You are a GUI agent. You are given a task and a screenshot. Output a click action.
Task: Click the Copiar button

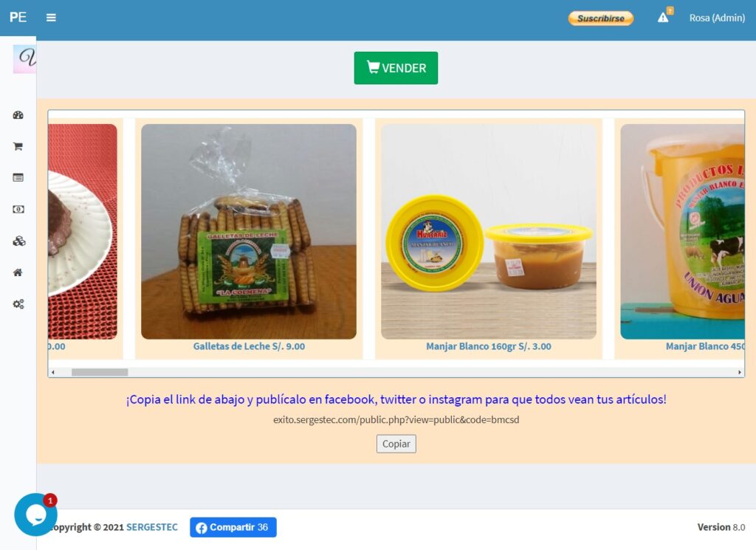(x=396, y=444)
